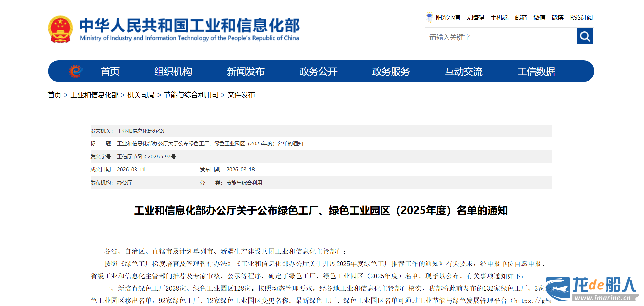Open the 工信数据 menu
This screenshot has width=644, height=306.
click(536, 72)
